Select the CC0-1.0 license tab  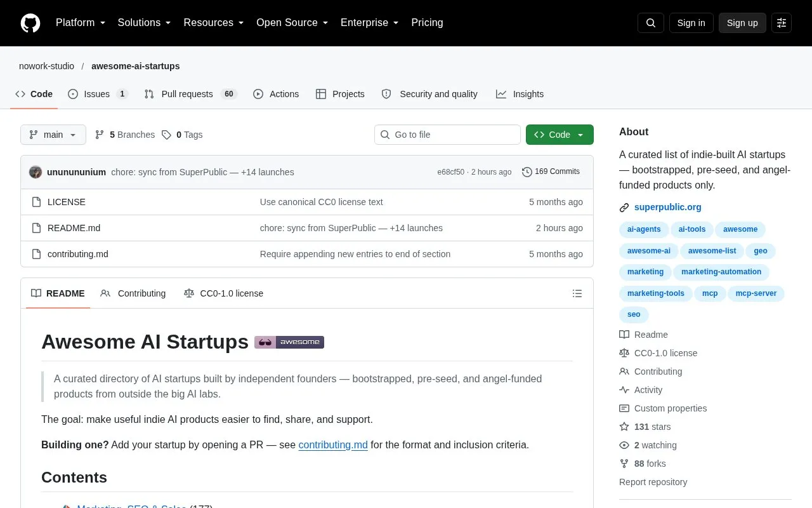point(223,293)
